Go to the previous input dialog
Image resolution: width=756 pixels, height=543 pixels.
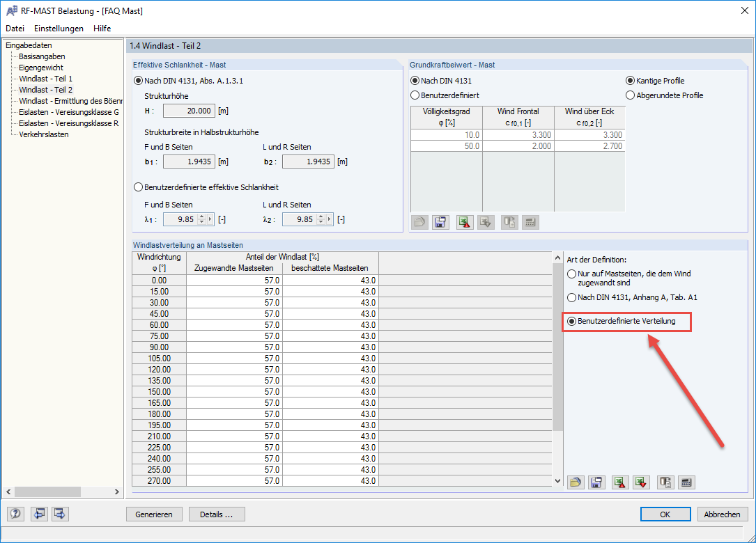(x=39, y=514)
